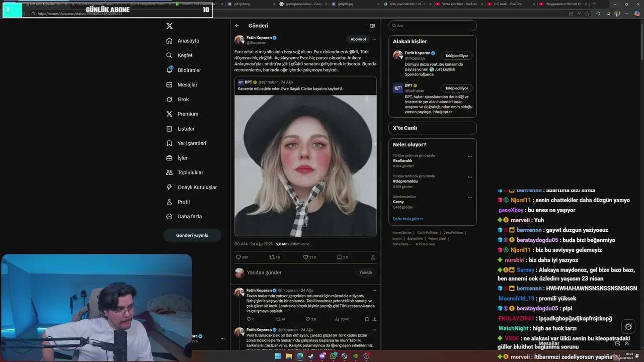This screenshot has width=644, height=362.
Task: Open the X logo home link
Action: pos(170,26)
